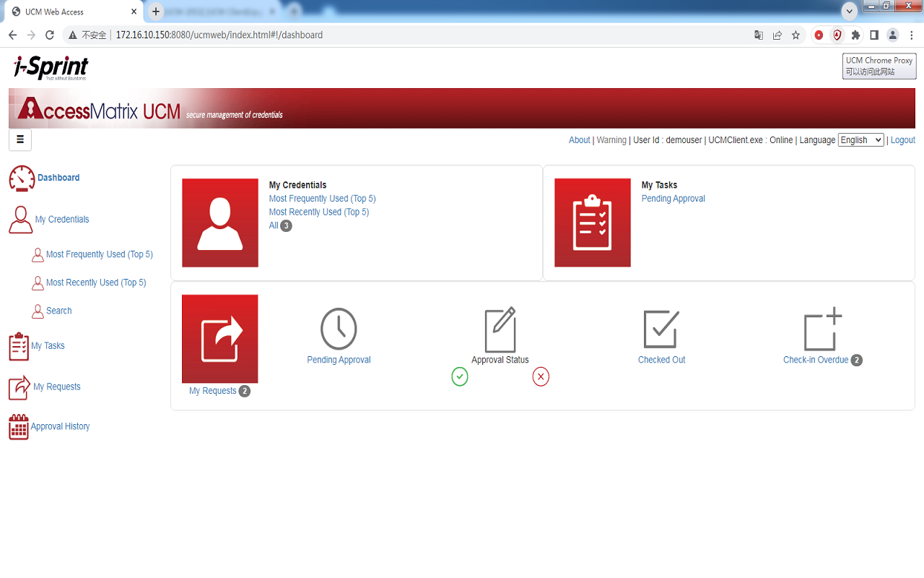Open the Chrome three-dot menu
Image resolution: width=924 pixels, height=578 pixels.
click(912, 35)
